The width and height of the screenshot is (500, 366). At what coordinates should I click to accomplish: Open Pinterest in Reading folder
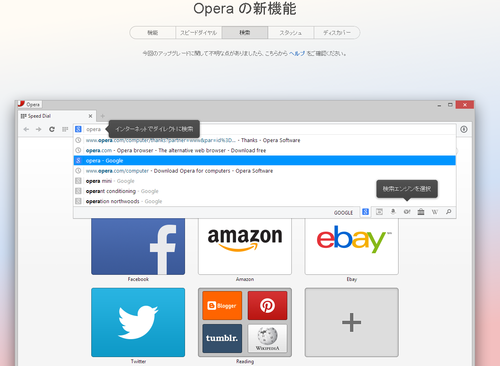click(x=267, y=306)
